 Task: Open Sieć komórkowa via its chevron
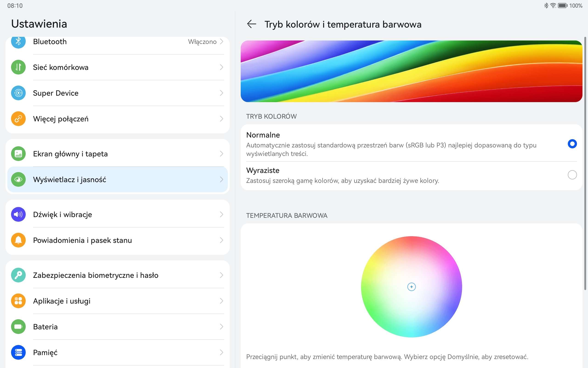(221, 67)
